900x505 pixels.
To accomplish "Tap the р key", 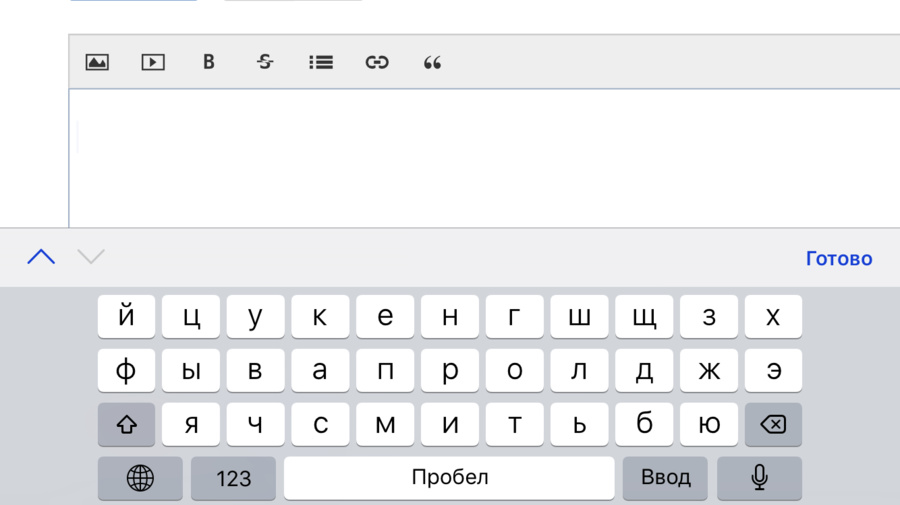I will point(450,371).
